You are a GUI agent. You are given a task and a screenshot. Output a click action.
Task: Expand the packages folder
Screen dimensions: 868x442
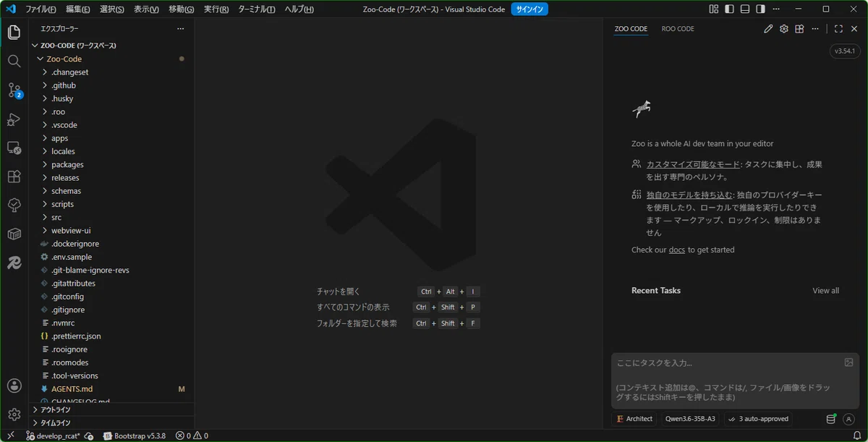(111, 164)
